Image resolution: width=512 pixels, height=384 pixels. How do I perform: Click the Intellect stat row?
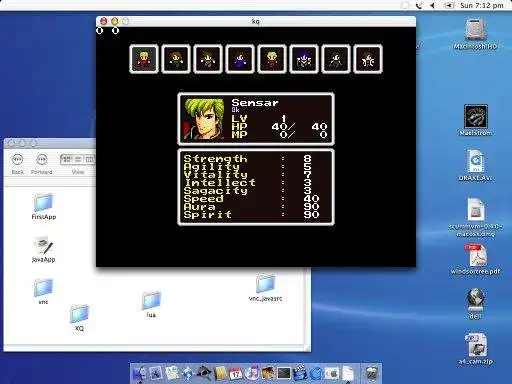252,183
